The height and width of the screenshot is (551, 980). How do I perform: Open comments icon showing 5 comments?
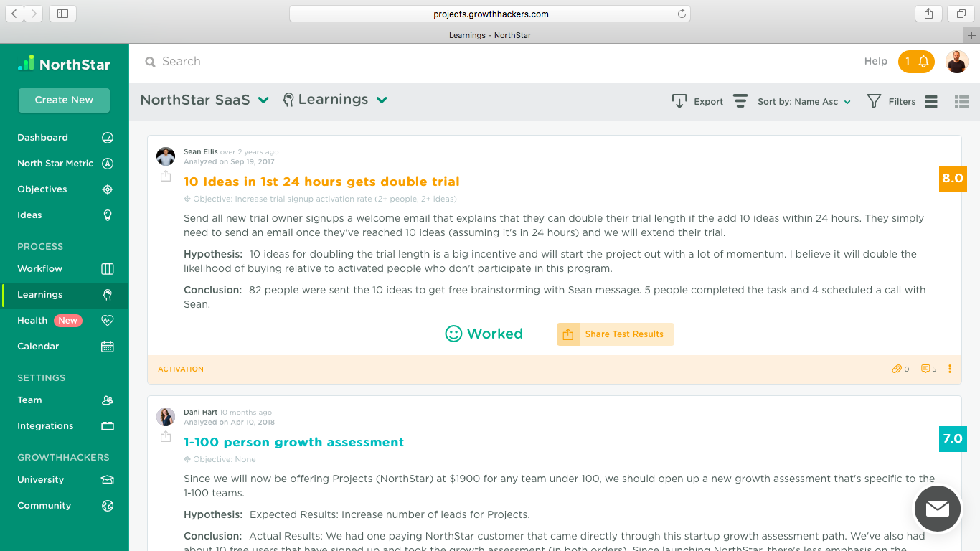pos(925,369)
